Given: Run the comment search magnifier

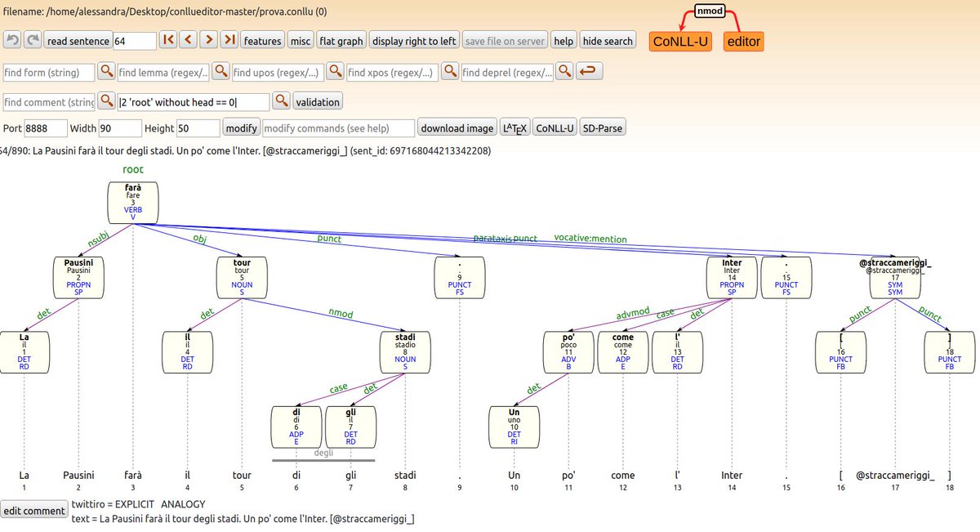Looking at the screenshot, I should point(105,101).
